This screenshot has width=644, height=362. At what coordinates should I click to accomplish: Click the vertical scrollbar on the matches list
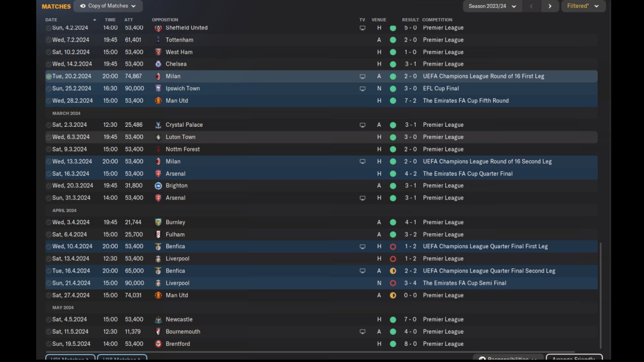[601, 295]
